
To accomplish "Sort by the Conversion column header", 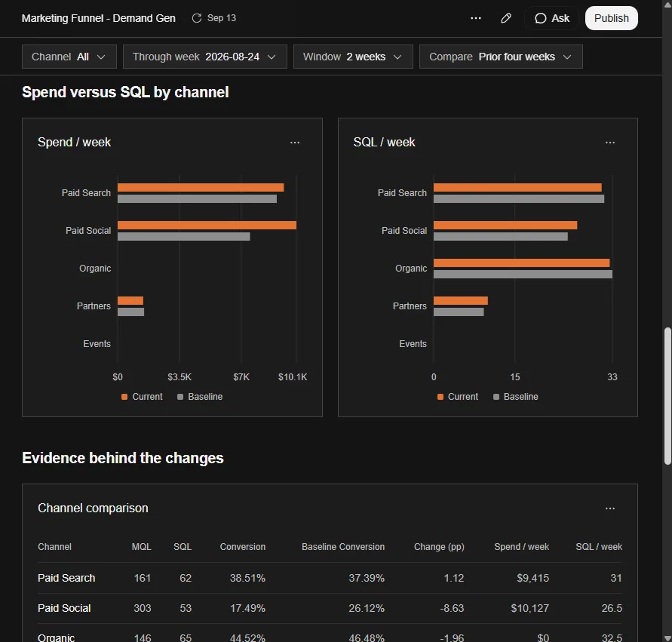I will point(243,547).
